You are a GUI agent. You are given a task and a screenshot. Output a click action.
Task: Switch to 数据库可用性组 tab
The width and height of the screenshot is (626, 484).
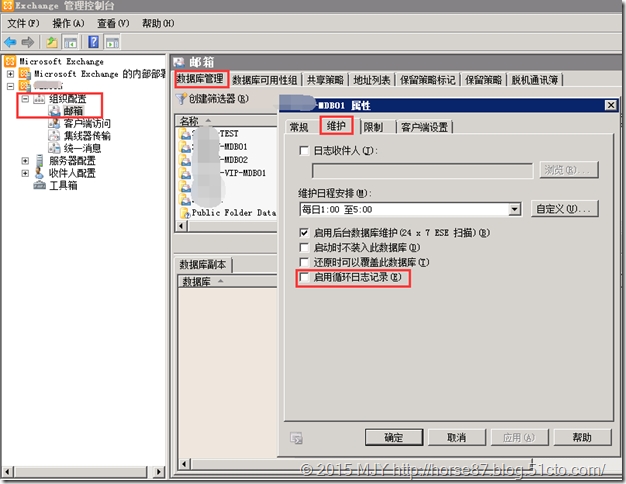(265, 80)
